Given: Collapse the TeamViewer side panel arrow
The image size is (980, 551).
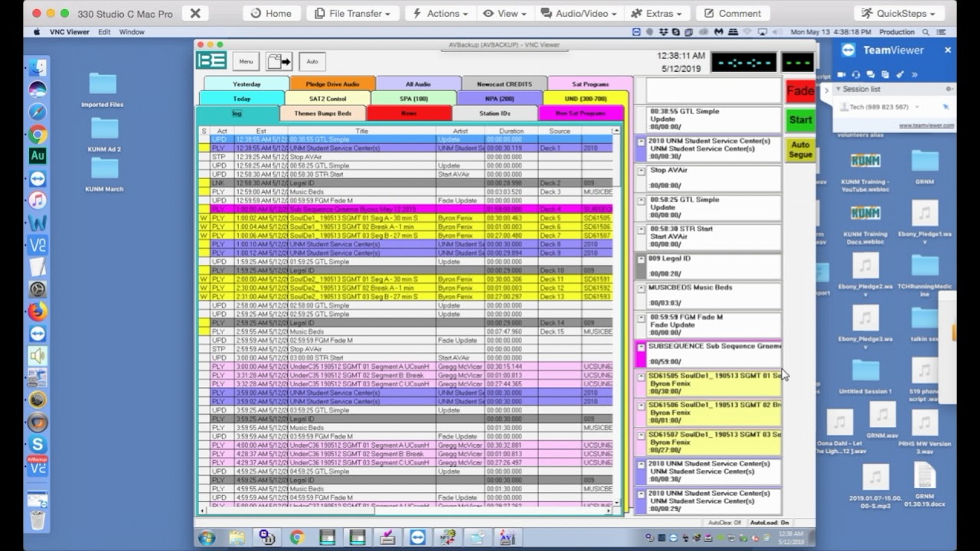Looking at the screenshot, I should tap(825, 90).
